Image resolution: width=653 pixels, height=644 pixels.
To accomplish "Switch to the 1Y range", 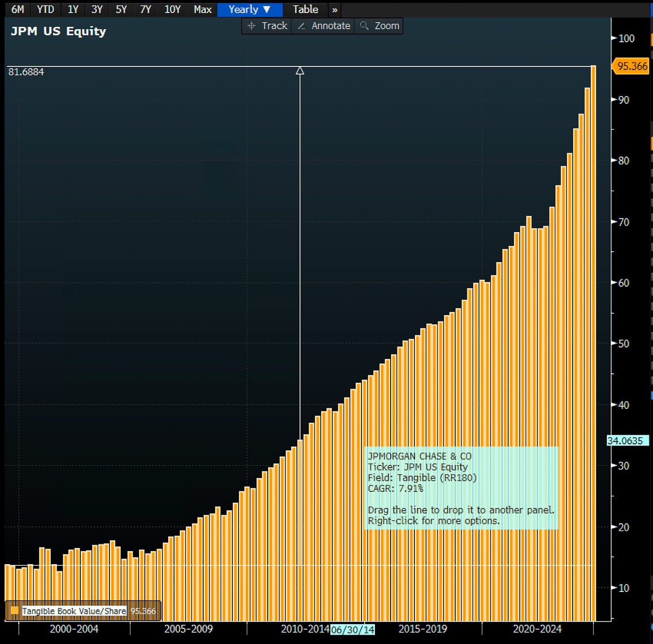I will click(73, 9).
